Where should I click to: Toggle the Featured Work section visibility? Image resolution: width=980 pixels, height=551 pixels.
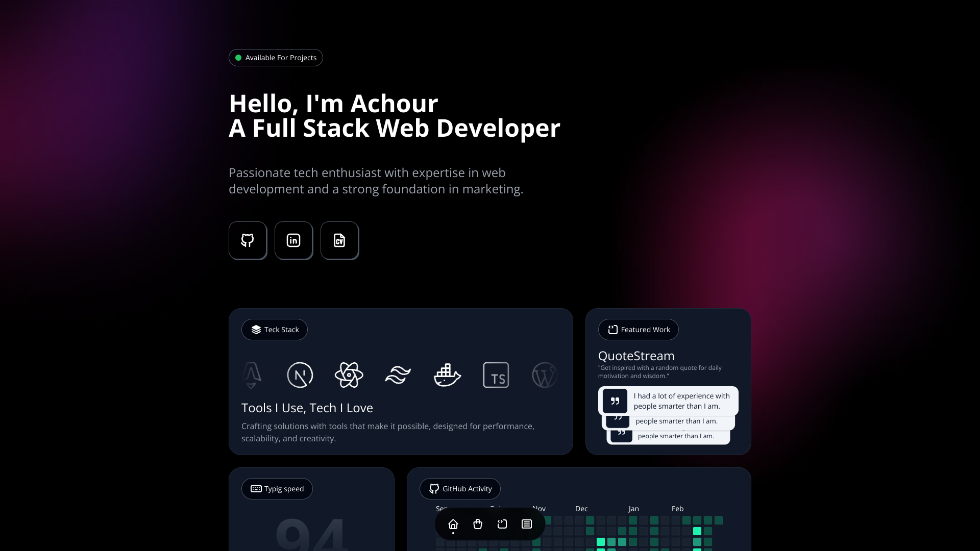click(x=638, y=330)
